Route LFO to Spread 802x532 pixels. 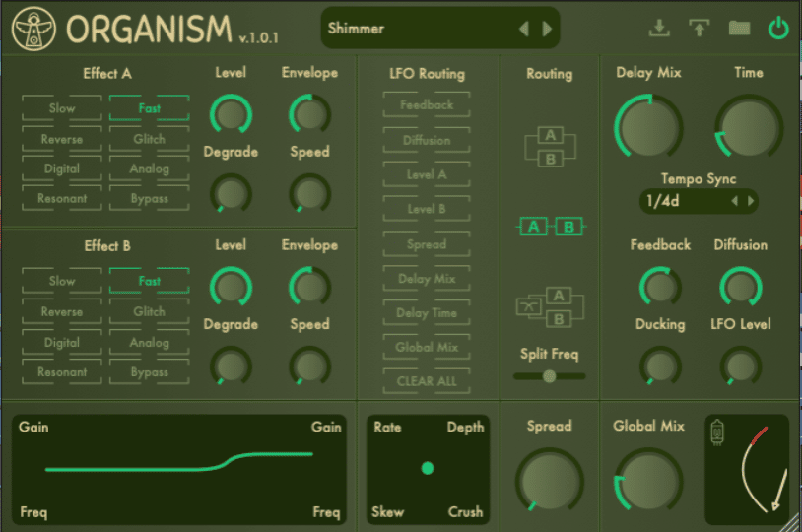[x=427, y=244]
